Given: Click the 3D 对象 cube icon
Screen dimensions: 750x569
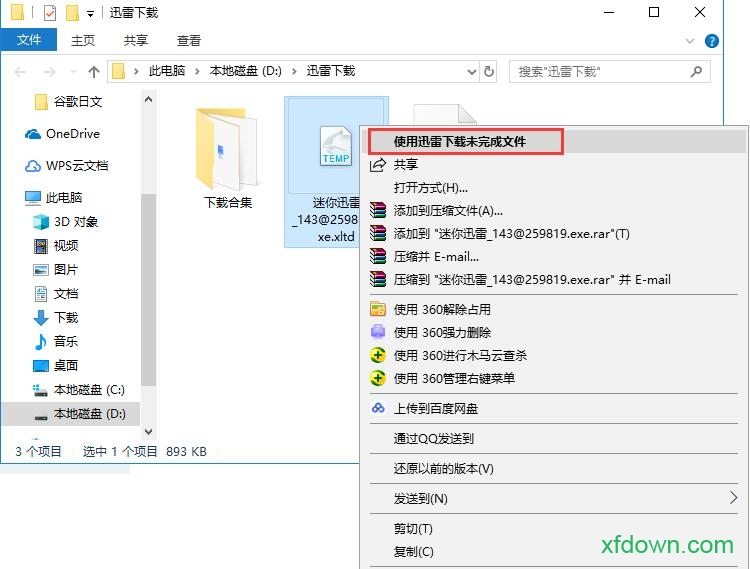Looking at the screenshot, I should [x=41, y=222].
